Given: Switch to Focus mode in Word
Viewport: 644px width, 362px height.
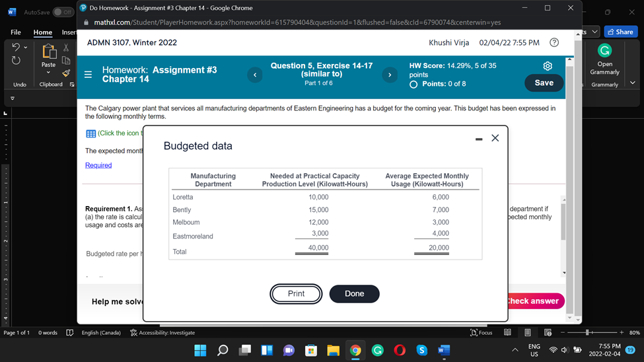Looking at the screenshot, I should (481, 333).
